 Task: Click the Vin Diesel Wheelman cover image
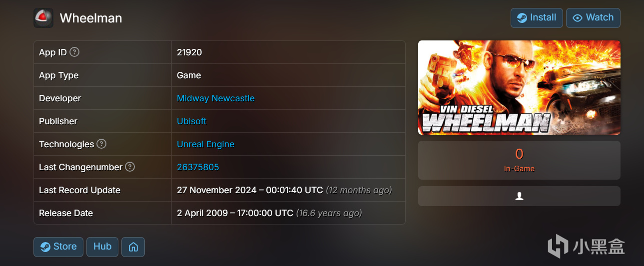pyautogui.click(x=519, y=87)
